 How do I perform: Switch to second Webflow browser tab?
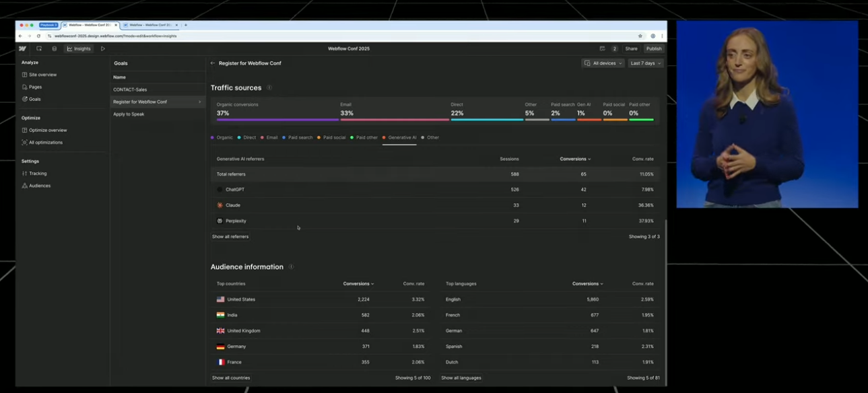149,25
